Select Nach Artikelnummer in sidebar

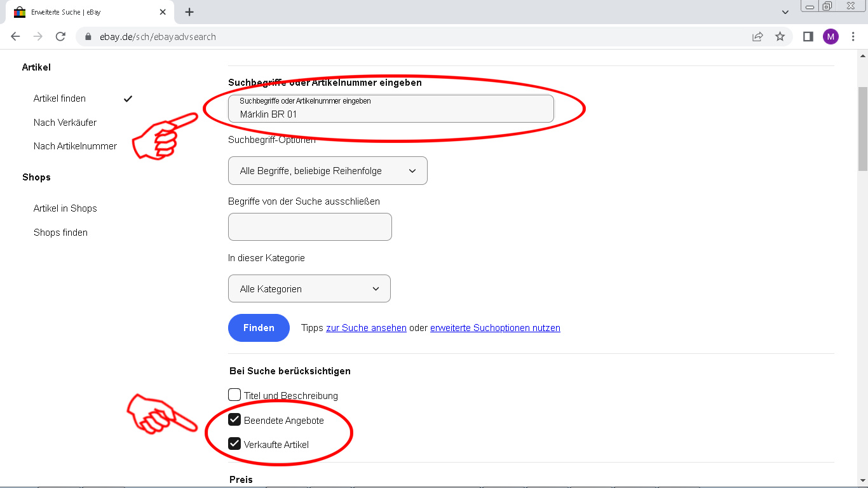point(75,146)
